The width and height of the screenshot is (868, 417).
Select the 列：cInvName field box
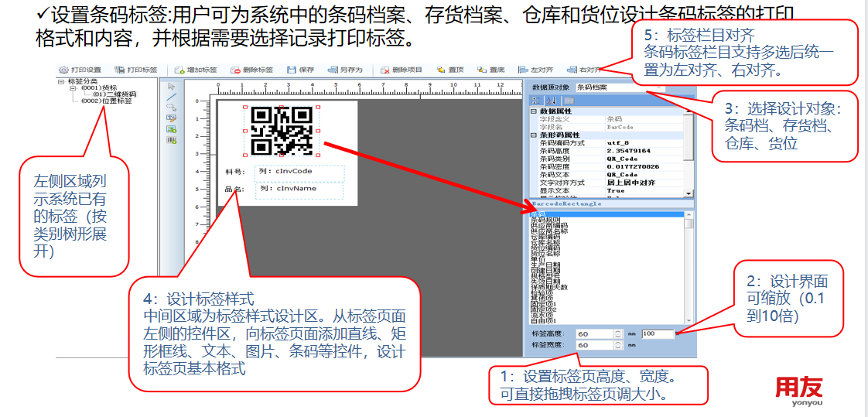[299, 190]
